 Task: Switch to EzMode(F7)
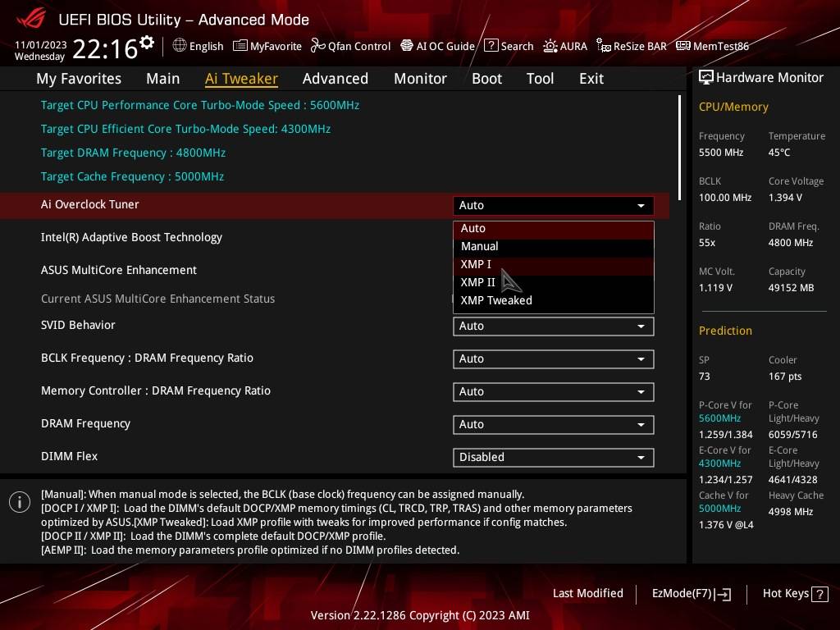[x=691, y=593]
